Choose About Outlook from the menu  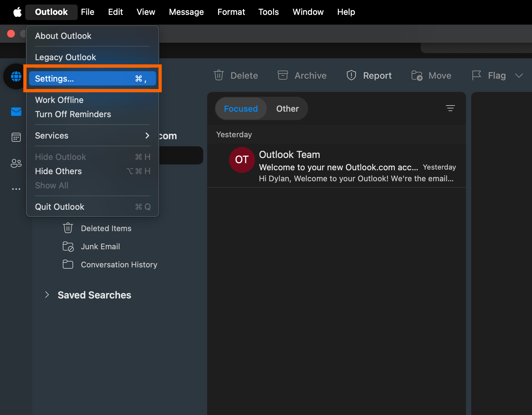pyautogui.click(x=92, y=36)
